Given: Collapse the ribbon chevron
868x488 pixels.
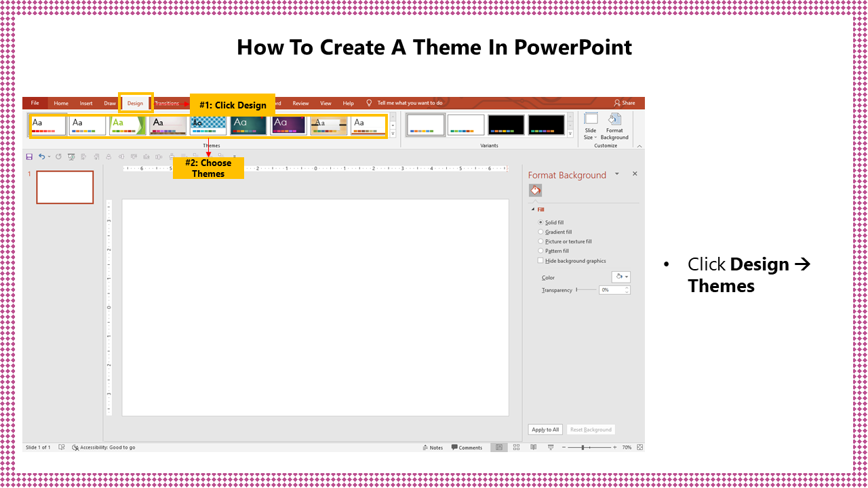Looking at the screenshot, I should (639, 145).
